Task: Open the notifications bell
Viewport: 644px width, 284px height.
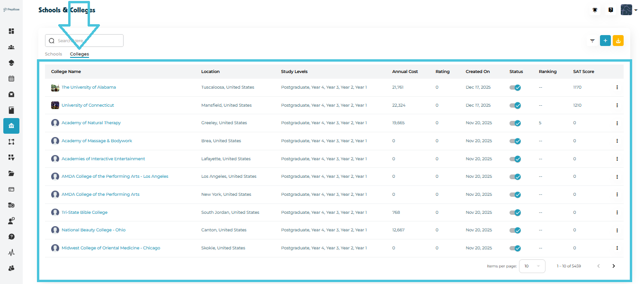Action: click(595, 10)
